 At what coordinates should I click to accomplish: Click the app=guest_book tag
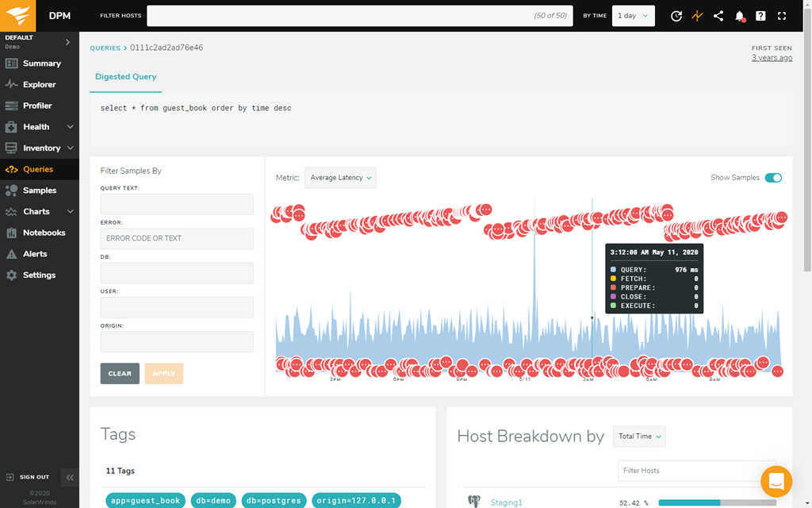click(x=145, y=501)
